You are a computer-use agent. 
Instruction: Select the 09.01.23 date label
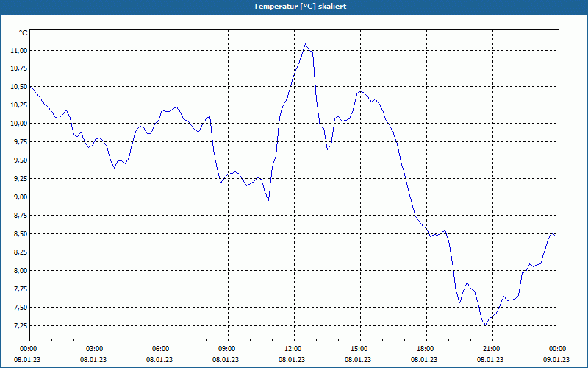[x=556, y=360]
